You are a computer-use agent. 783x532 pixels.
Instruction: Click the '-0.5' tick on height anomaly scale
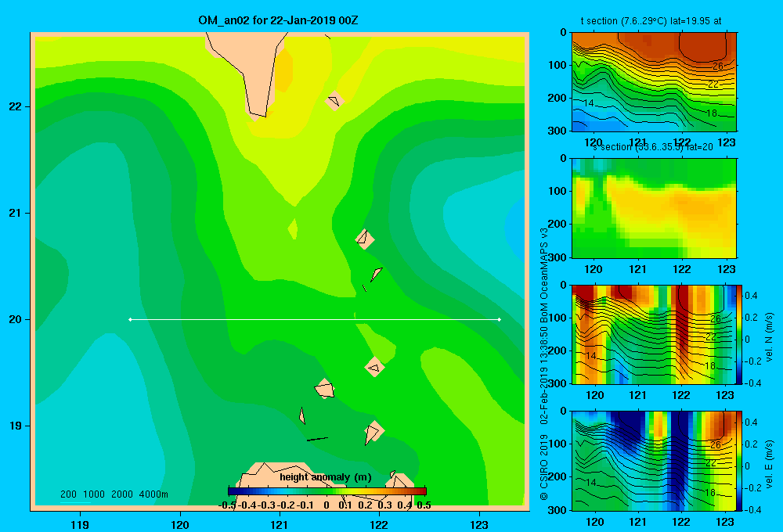point(227,505)
